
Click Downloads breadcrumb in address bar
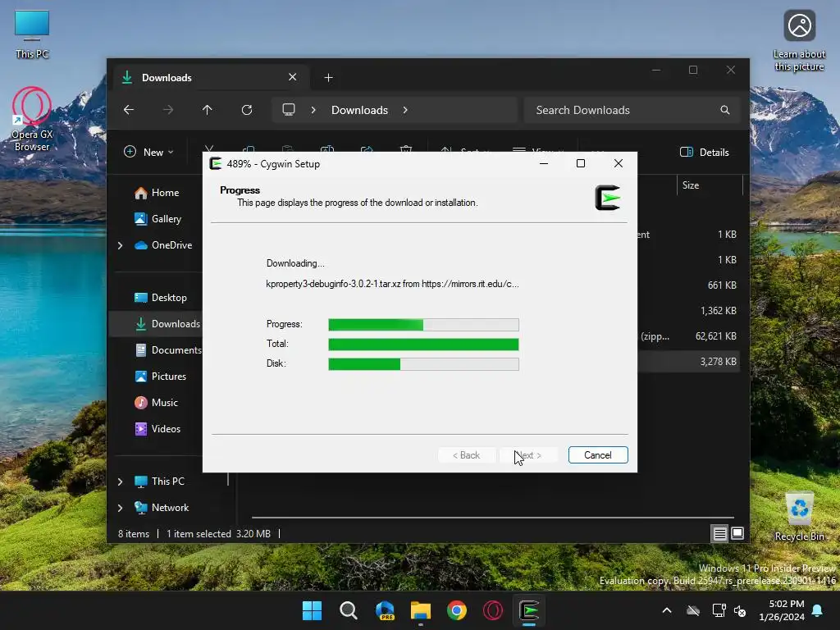pos(359,110)
